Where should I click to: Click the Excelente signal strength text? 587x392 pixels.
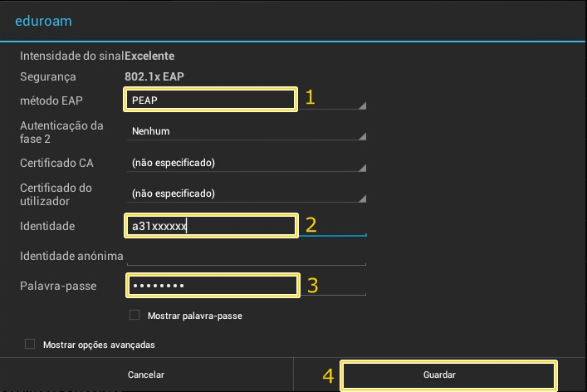tap(149, 56)
